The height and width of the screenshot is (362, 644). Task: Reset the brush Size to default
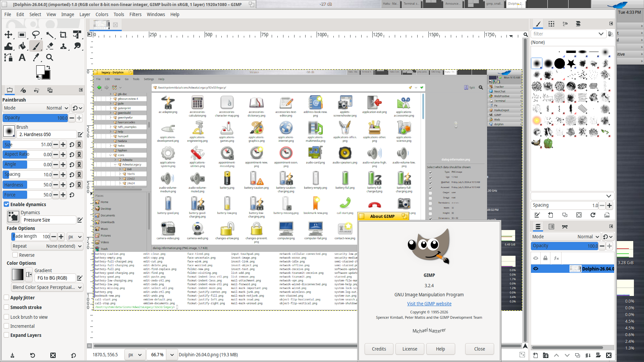click(72, 144)
